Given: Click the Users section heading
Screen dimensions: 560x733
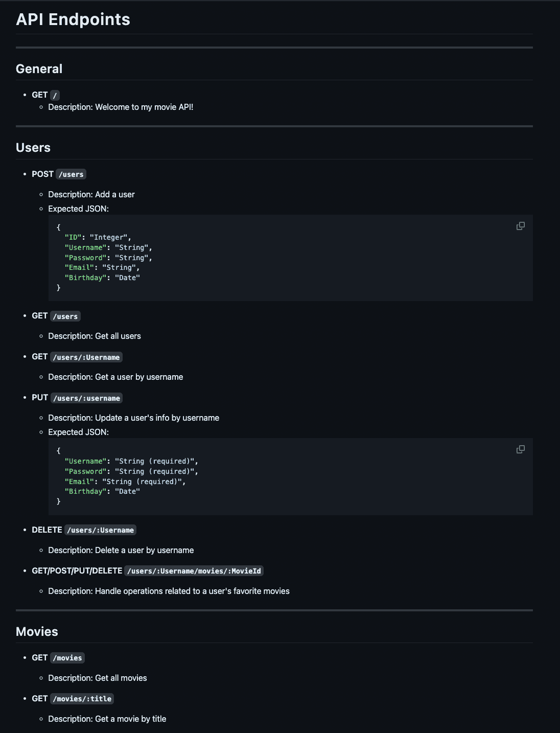Looking at the screenshot, I should point(33,148).
